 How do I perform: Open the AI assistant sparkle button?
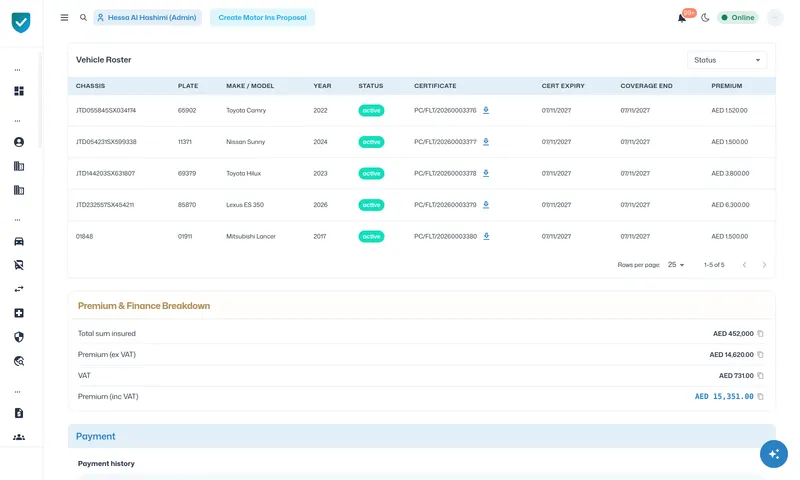tap(773, 453)
